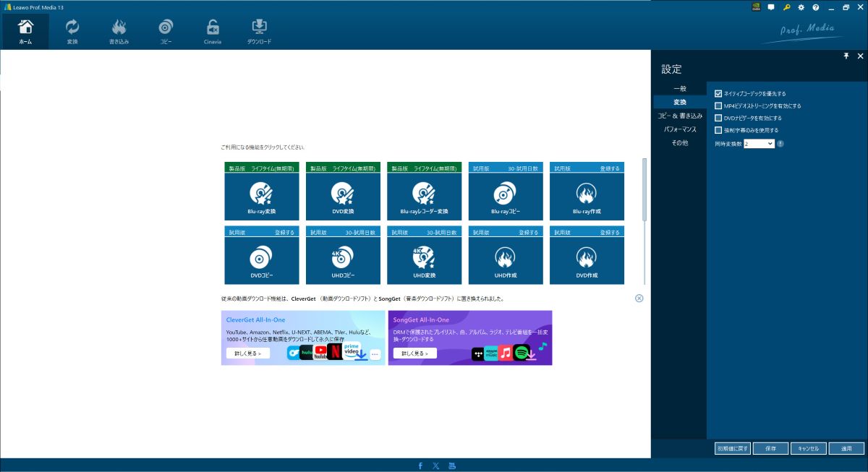Click the module list vertical scrollbar

644,189
